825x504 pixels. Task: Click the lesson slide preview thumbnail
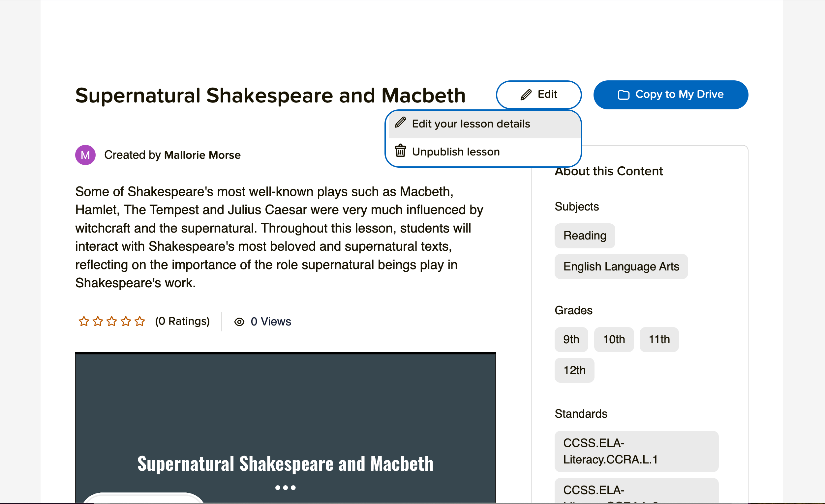[285, 428]
